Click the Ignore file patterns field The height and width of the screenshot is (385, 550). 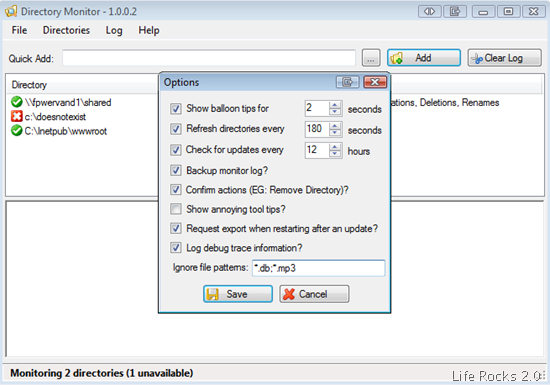pos(318,268)
